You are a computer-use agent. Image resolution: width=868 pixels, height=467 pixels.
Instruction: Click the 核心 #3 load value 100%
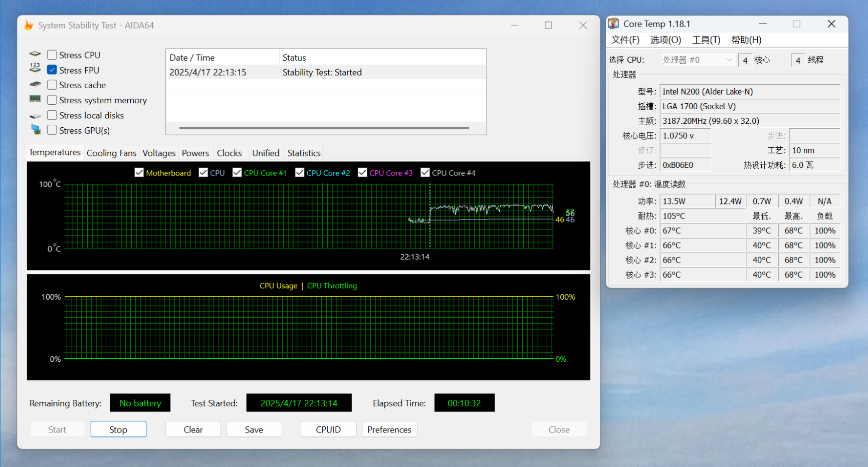pos(825,275)
